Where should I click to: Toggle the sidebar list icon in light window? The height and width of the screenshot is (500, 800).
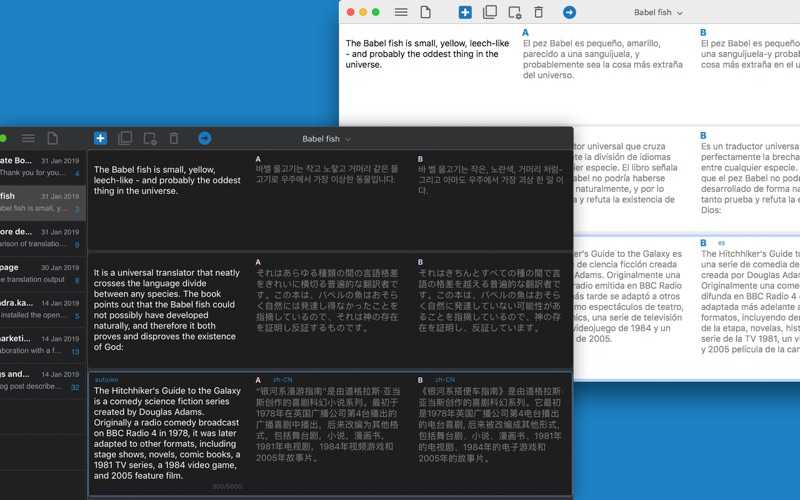click(401, 12)
